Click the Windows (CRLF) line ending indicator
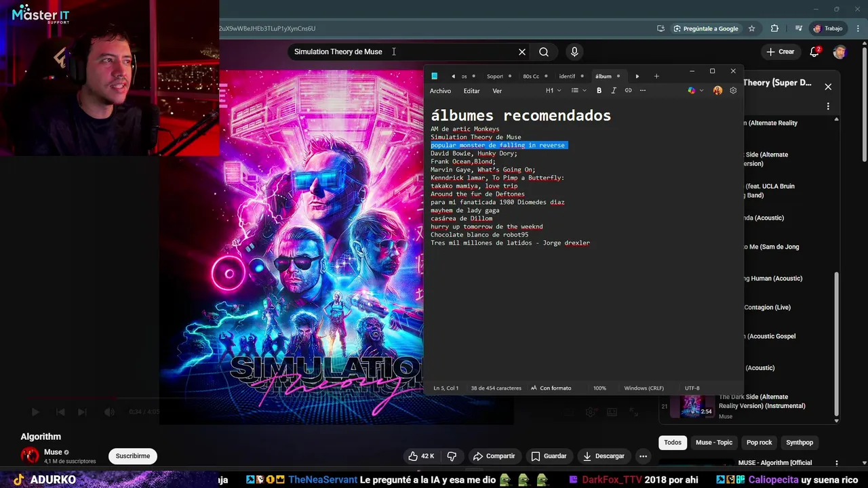 click(644, 388)
